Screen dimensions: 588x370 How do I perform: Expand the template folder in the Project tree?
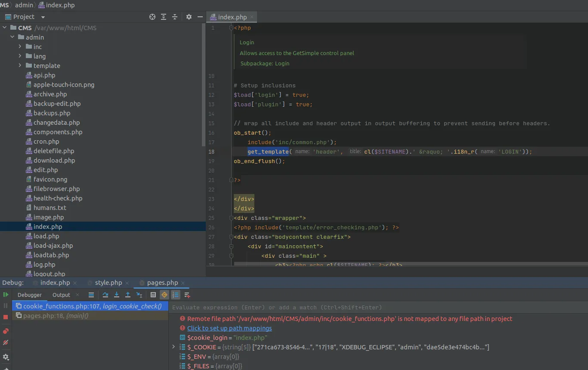pyautogui.click(x=20, y=65)
